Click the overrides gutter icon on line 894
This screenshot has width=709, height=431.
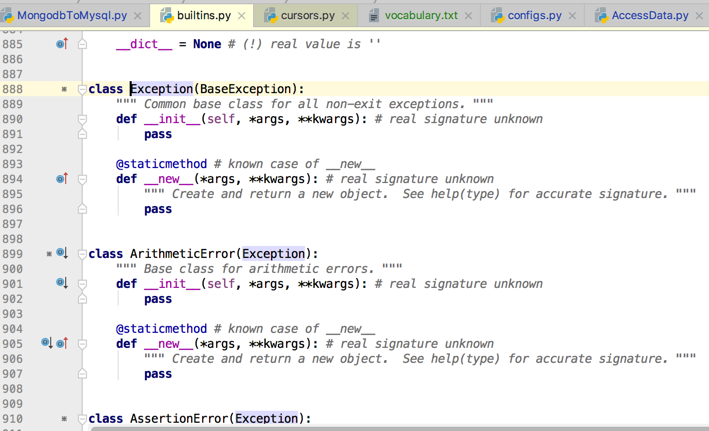click(x=62, y=179)
